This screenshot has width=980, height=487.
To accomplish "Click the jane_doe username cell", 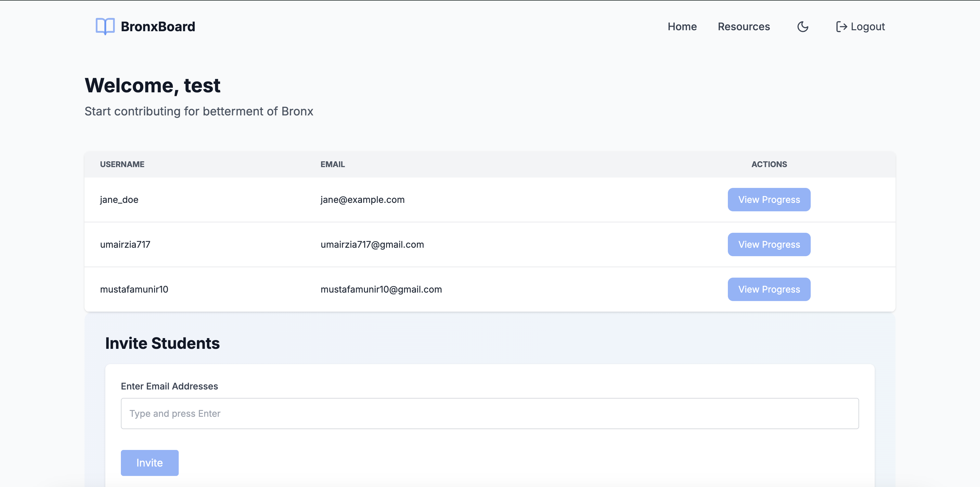I will click(x=119, y=200).
